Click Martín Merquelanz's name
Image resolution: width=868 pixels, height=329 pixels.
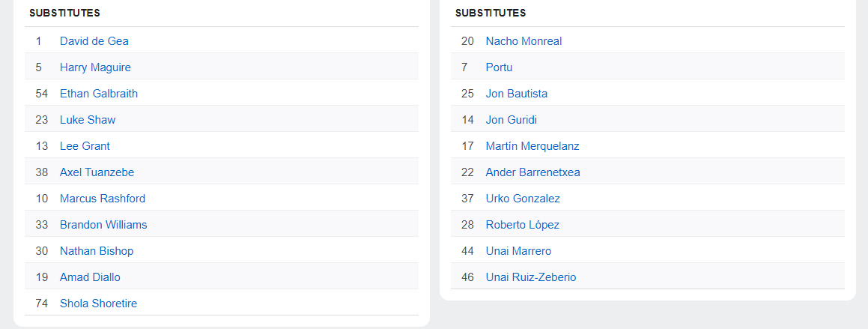point(532,146)
